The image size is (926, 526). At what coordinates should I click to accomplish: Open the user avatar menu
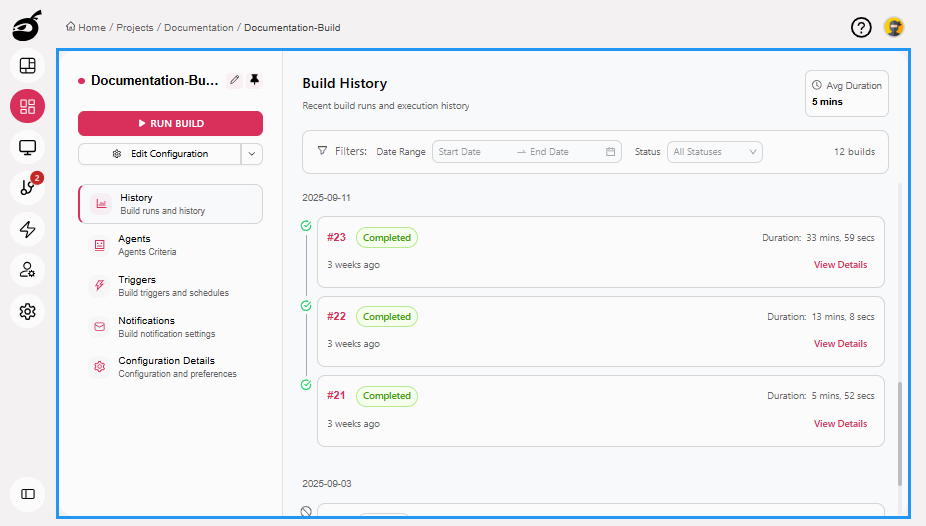[x=894, y=27]
